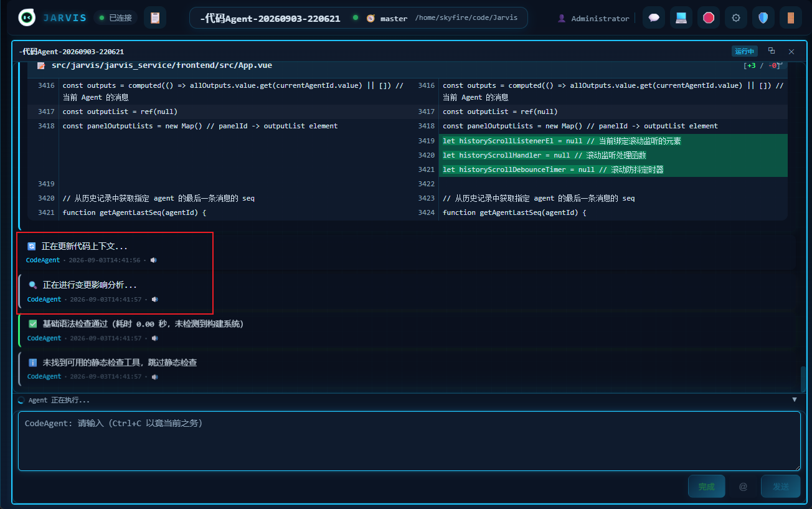Open the master branch selector

[x=387, y=18]
